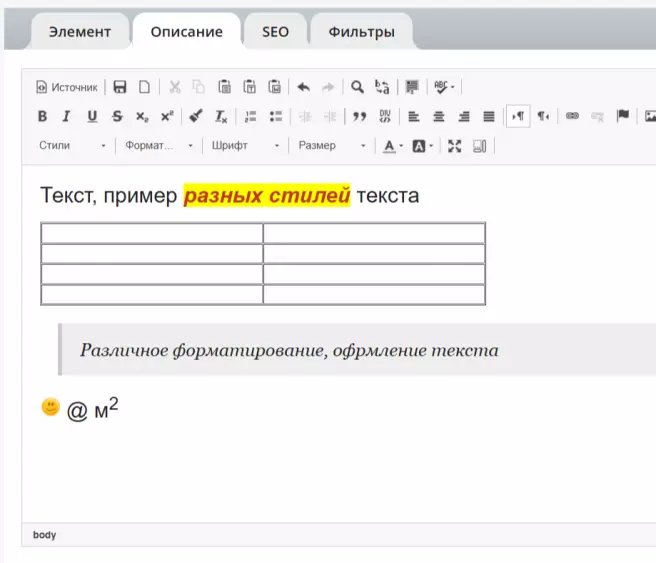The width and height of the screenshot is (656, 563).
Task: Center align the text
Action: click(438, 116)
